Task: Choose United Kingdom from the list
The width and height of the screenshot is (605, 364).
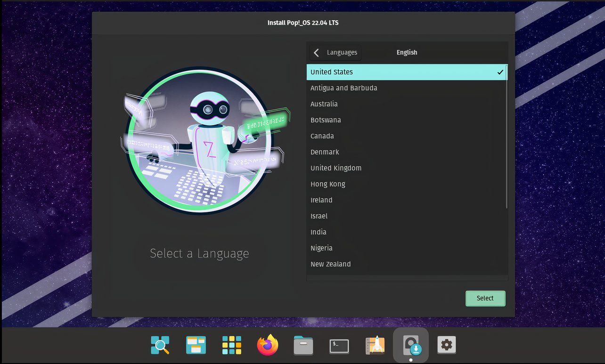Action: click(x=336, y=168)
